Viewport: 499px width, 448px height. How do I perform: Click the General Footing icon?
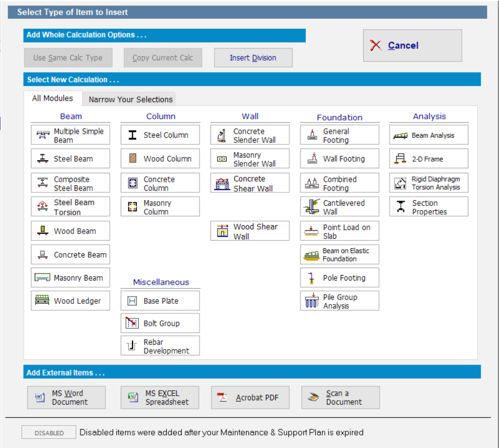pyautogui.click(x=312, y=135)
